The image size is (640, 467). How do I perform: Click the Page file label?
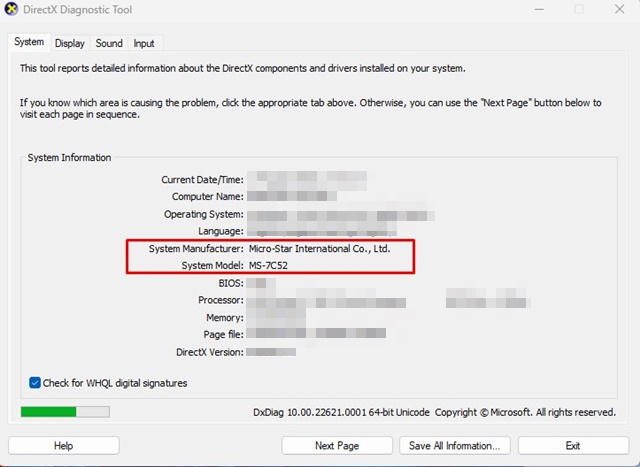click(223, 334)
